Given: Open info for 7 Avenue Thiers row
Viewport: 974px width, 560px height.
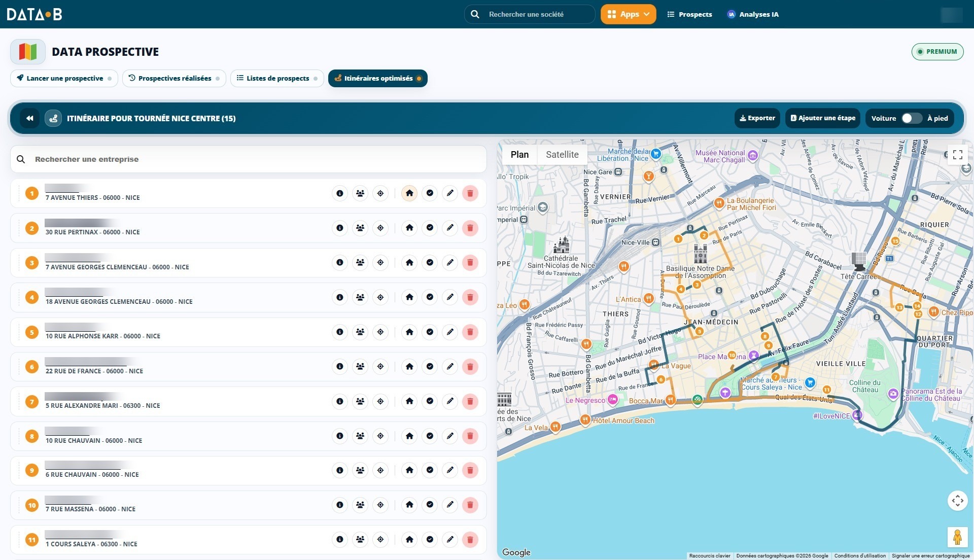Looking at the screenshot, I should 340,193.
